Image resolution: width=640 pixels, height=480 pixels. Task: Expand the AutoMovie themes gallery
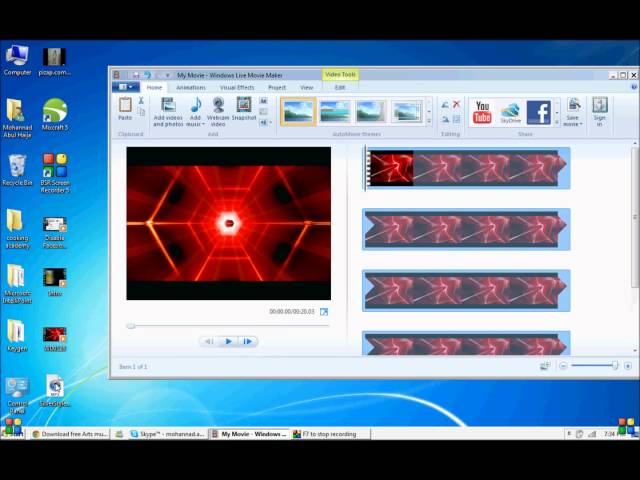pos(429,121)
